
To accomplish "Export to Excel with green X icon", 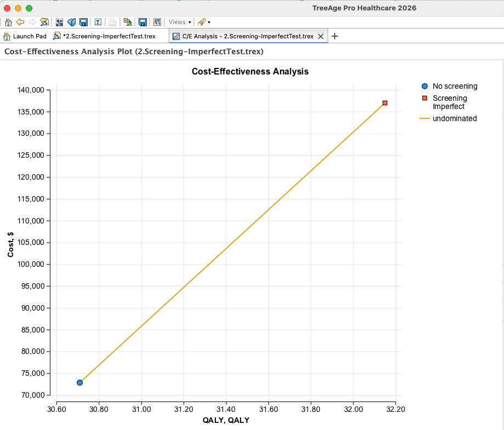I will point(128,22).
